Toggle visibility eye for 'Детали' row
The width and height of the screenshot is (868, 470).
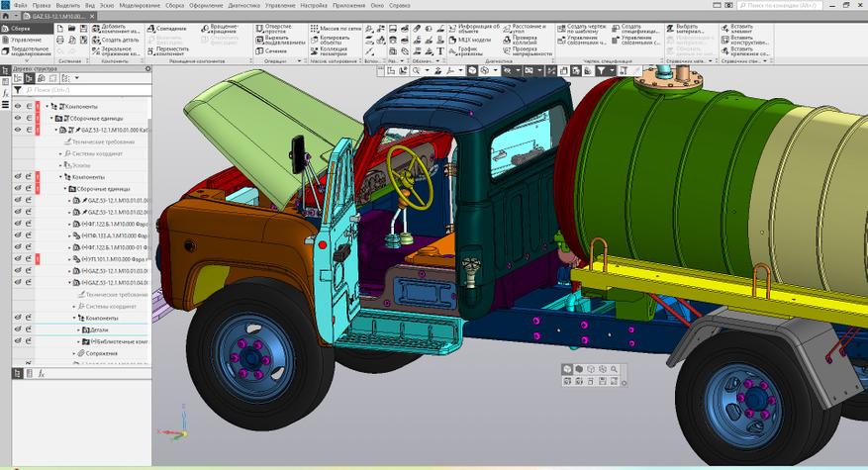pyautogui.click(x=17, y=329)
